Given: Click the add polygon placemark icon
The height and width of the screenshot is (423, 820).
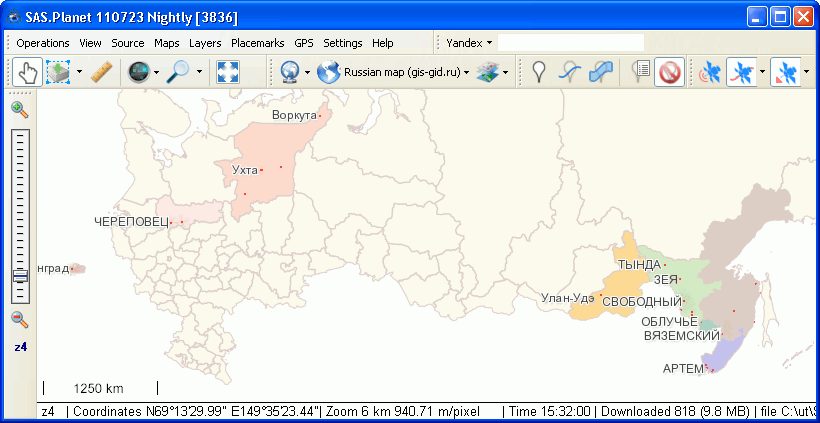Looking at the screenshot, I should tap(601, 72).
